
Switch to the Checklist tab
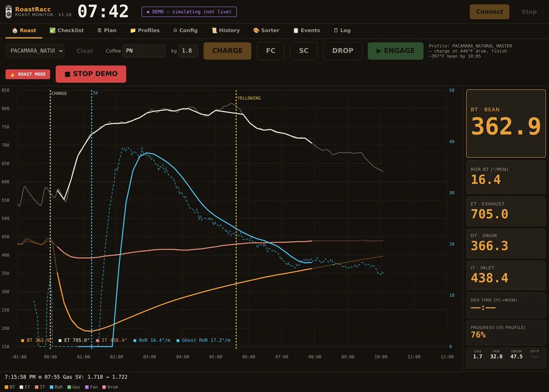tap(66, 30)
